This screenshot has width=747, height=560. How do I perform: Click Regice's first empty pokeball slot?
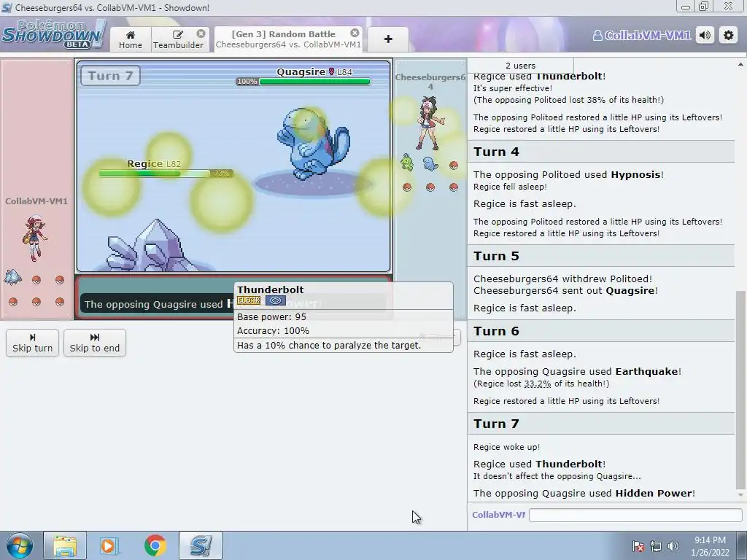[36, 279]
